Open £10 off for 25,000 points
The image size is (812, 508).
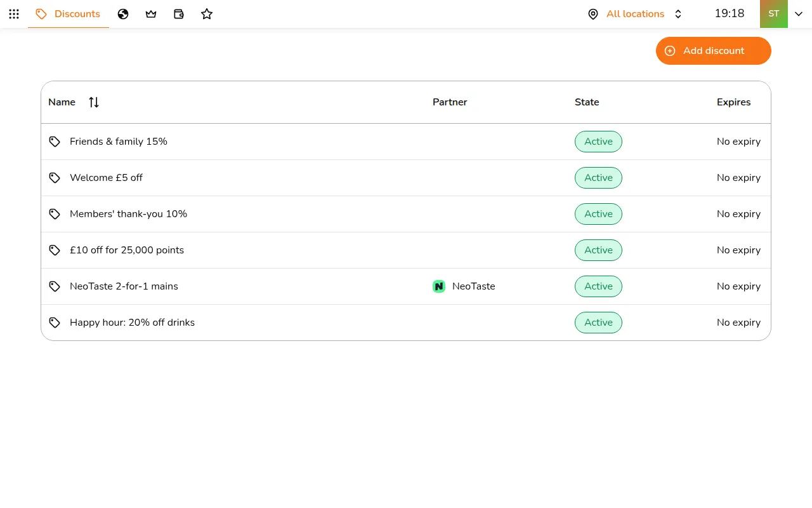(x=406, y=250)
